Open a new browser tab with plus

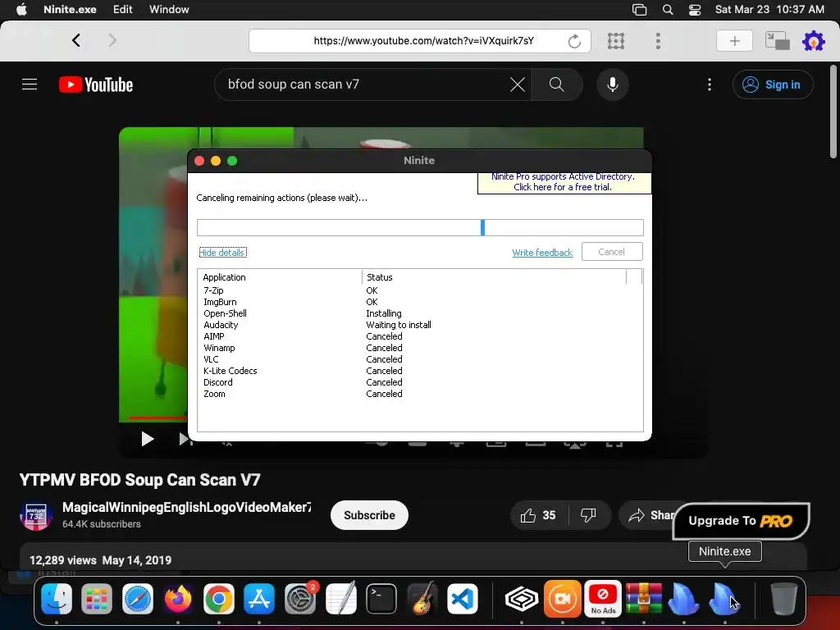pyautogui.click(x=734, y=41)
